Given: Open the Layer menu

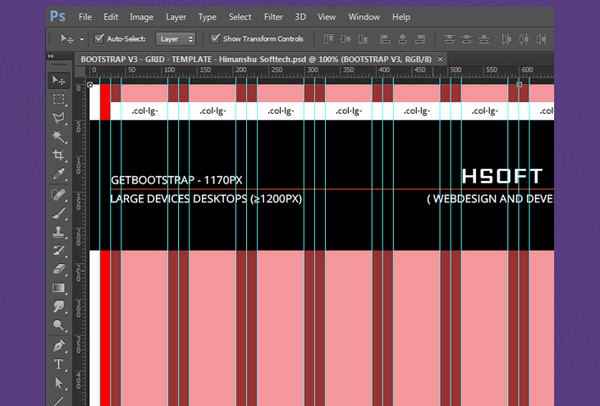Looking at the screenshot, I should point(176,17).
